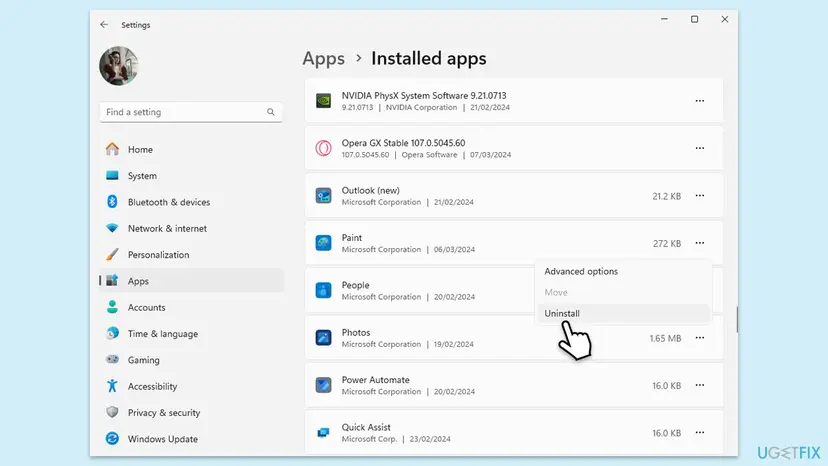Open more options for Quick Assist
Viewport: 828px width, 466px height.
[700, 433]
